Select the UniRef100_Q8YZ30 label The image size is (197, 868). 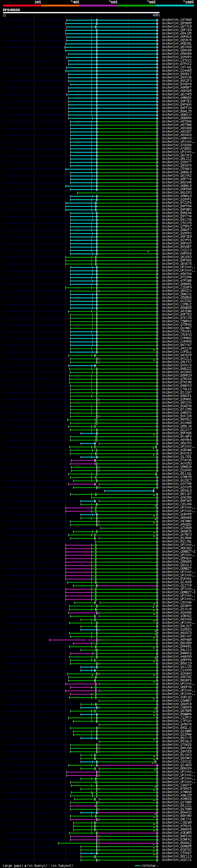click(x=176, y=402)
